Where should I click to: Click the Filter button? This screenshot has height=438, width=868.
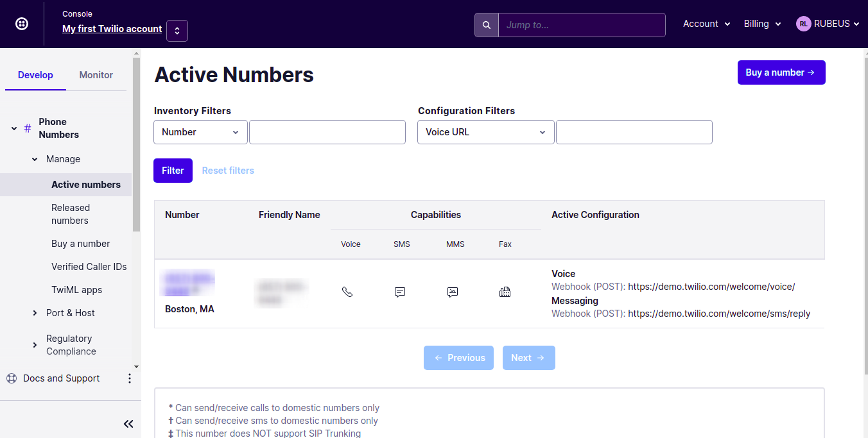(x=173, y=171)
